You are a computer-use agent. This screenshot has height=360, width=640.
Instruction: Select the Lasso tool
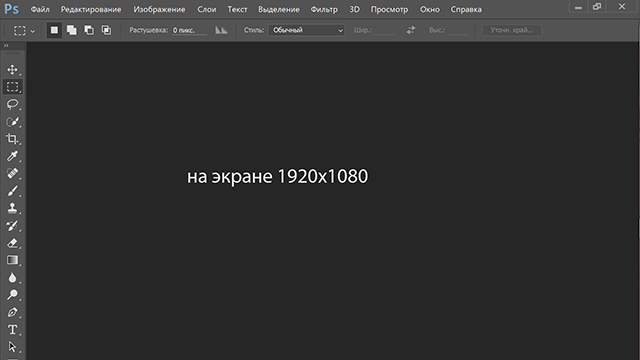coord(12,104)
